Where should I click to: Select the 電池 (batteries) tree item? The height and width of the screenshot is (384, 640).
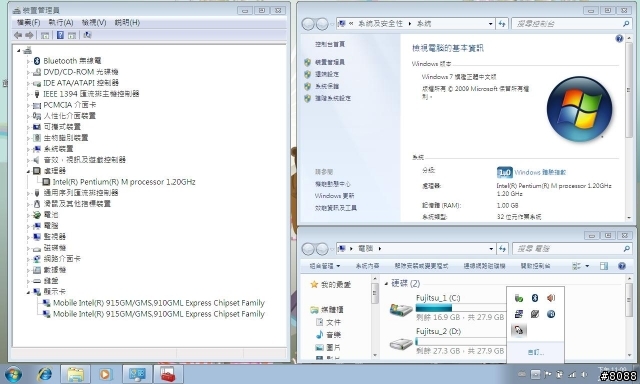click(x=51, y=215)
